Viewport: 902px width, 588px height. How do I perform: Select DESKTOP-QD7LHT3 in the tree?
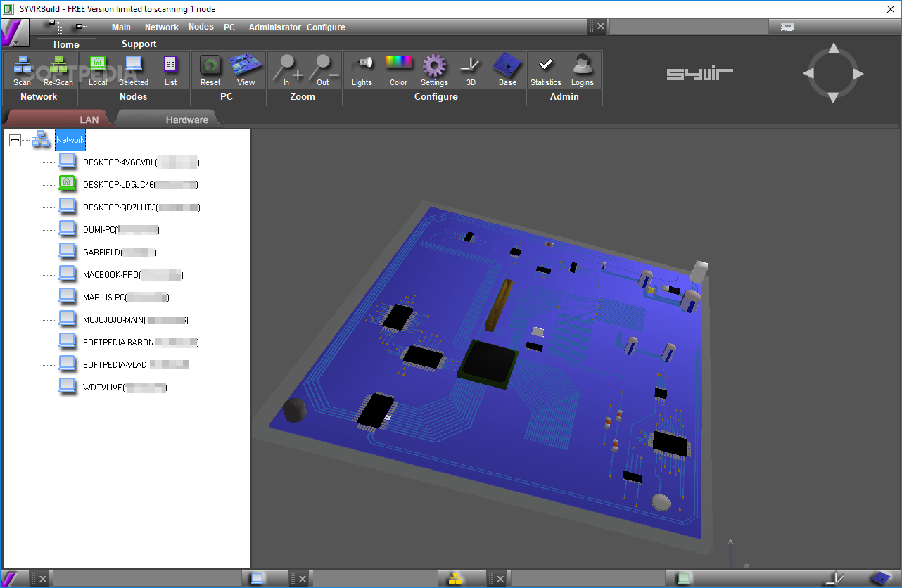141,207
